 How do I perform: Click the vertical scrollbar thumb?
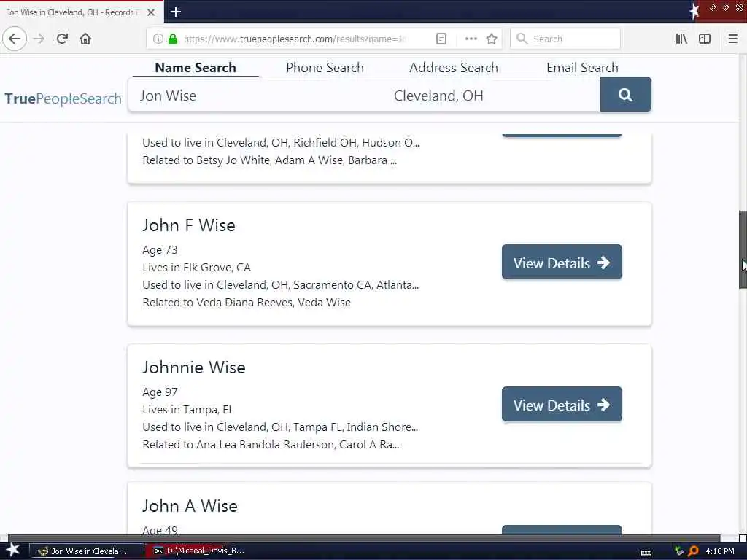point(743,249)
